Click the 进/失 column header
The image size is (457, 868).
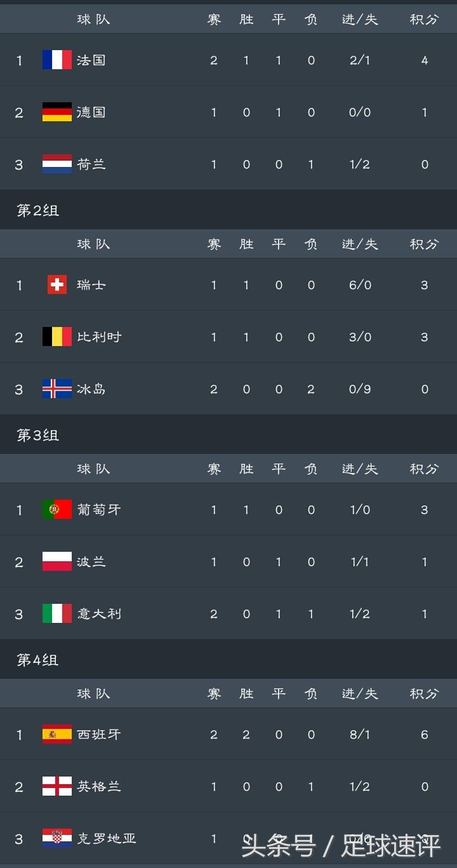tap(359, 19)
